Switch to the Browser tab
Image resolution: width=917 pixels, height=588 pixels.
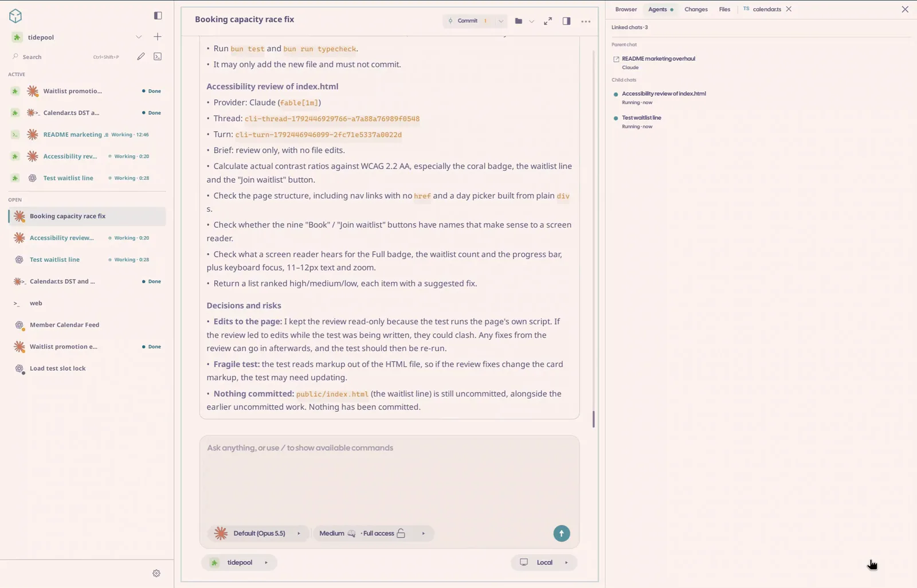(x=626, y=9)
